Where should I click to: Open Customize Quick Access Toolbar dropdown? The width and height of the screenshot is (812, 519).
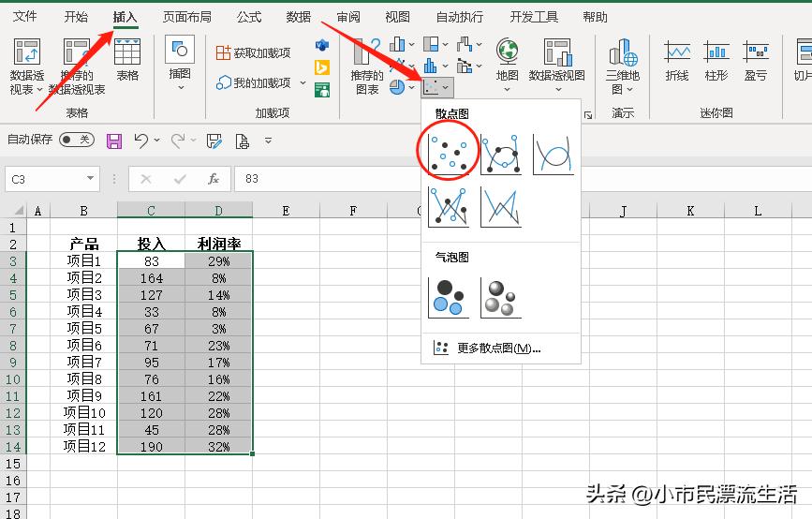[x=268, y=141]
